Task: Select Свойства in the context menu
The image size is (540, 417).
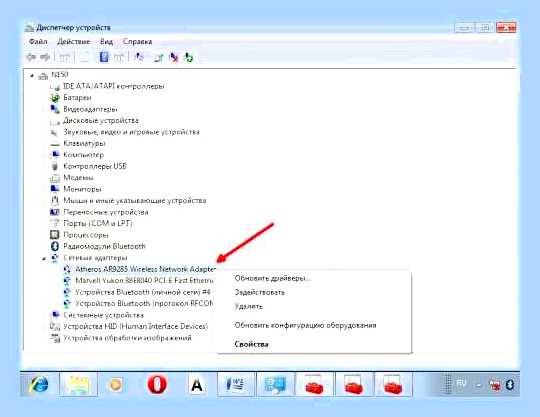Action: pyautogui.click(x=251, y=344)
